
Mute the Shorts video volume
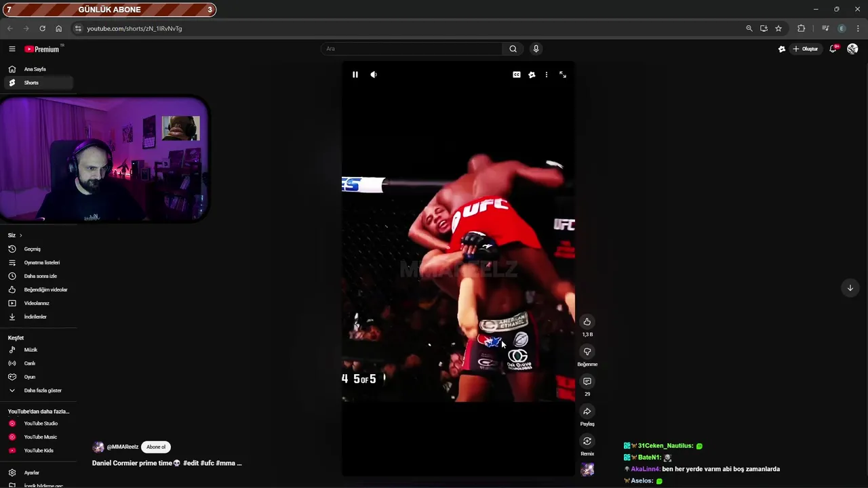[374, 75]
